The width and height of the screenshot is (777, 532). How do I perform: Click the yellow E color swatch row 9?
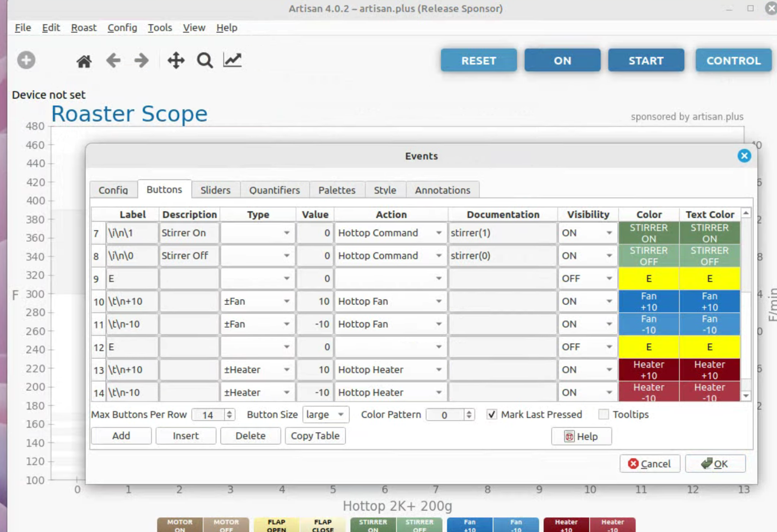point(648,279)
